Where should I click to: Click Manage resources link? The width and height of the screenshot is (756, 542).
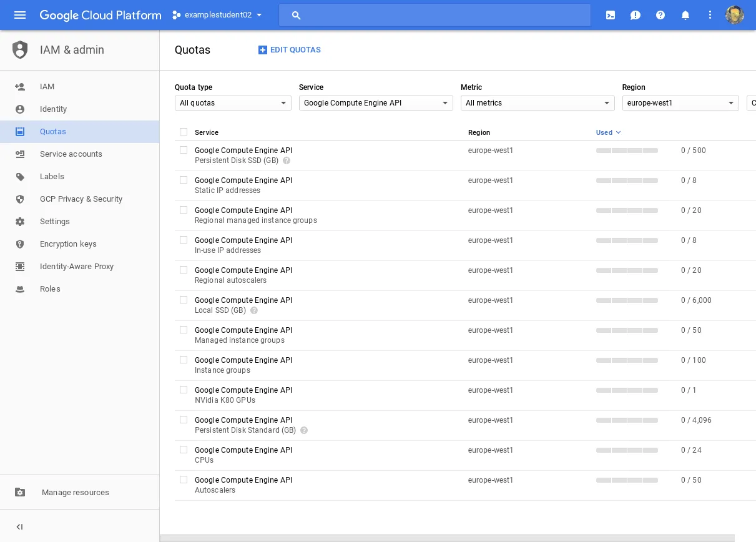(75, 493)
